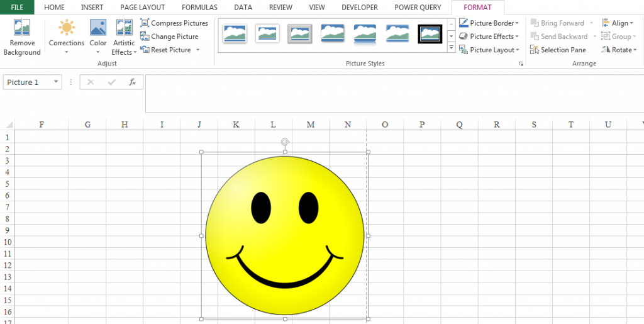Apply the third gray-framed picture style
This screenshot has height=324, width=644.
coord(299,34)
